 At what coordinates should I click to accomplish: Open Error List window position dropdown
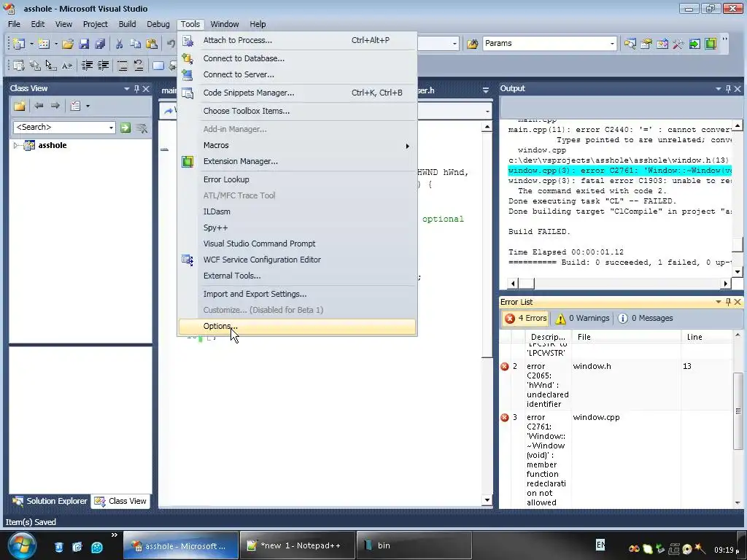point(718,302)
